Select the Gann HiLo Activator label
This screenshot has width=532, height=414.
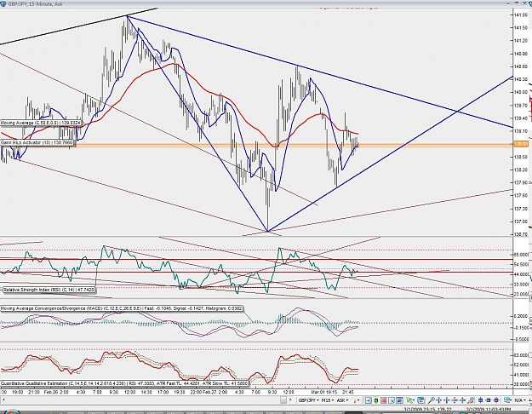click(37, 143)
